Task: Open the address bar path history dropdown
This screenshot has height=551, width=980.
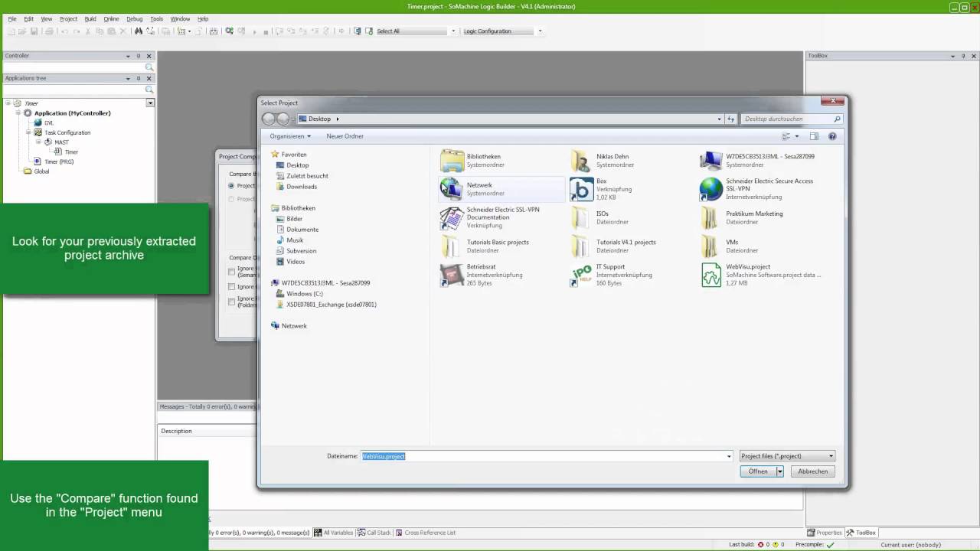Action: click(x=719, y=119)
